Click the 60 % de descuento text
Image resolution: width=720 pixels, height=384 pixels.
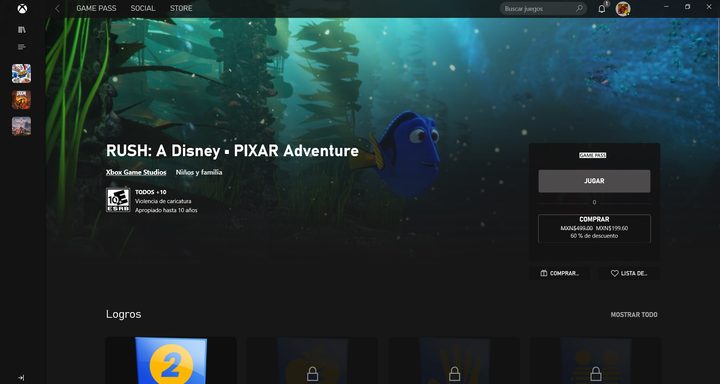(x=594, y=236)
